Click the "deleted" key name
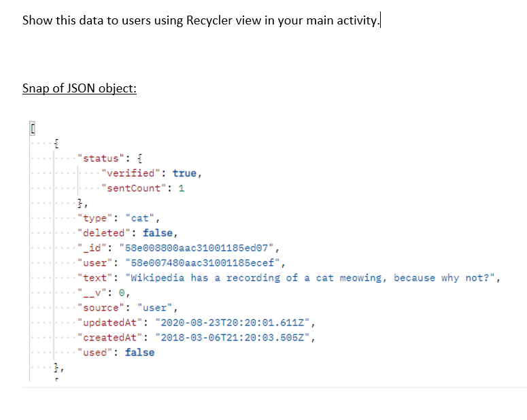 tap(103, 232)
